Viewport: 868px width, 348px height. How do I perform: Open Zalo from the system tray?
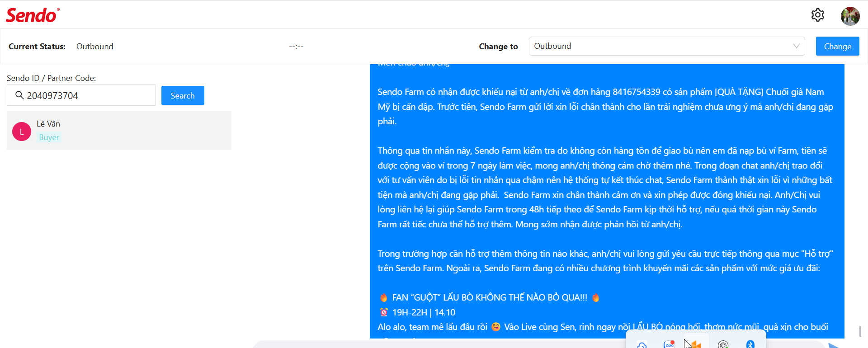click(669, 344)
